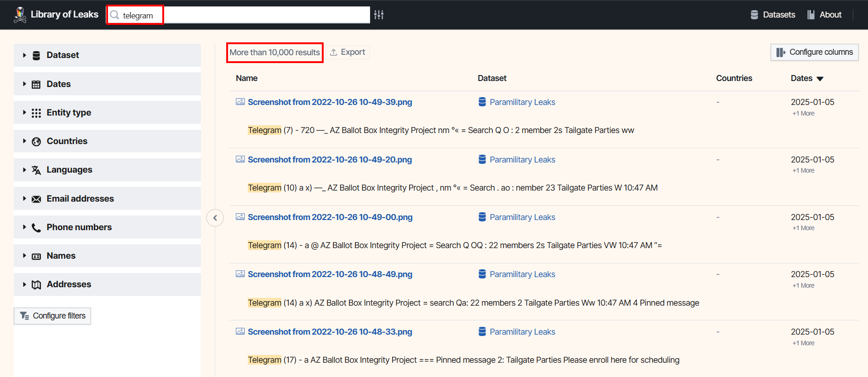Open Paramilitary Leaks in 10-49-00.png row
Viewport: 868px width, 377px height.
click(522, 217)
